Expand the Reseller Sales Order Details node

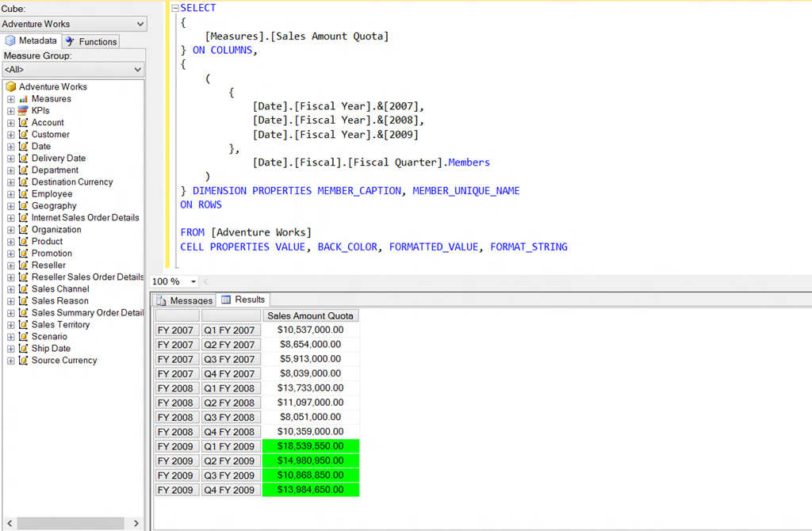point(10,277)
